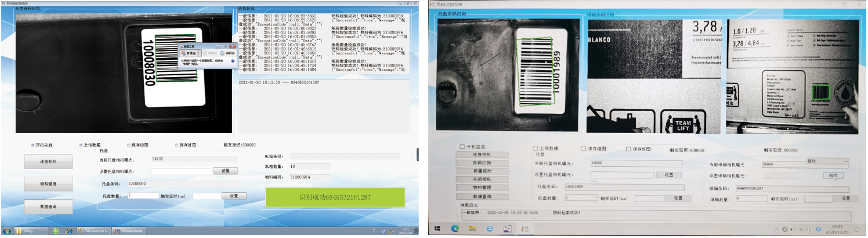Screen dimensions: 868x238
Task: Open Visual Studio in right taskbar
Action: [508, 230]
